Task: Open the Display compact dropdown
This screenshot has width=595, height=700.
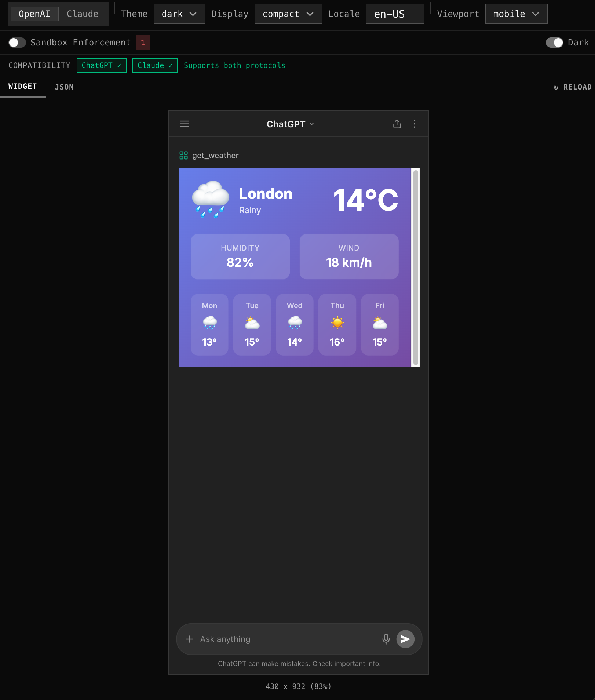Action: [288, 14]
